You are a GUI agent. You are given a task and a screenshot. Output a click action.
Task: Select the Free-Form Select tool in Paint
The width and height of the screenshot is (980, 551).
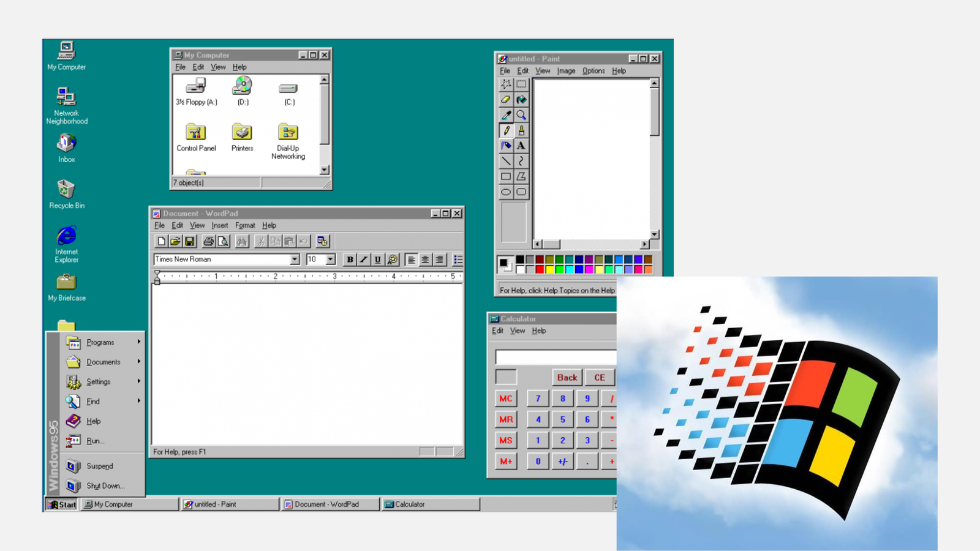pos(506,84)
